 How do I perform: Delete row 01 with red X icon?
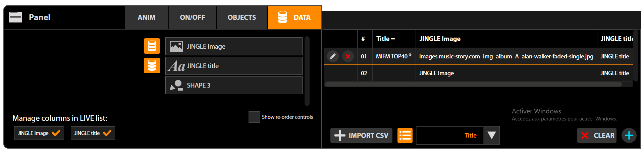click(348, 56)
